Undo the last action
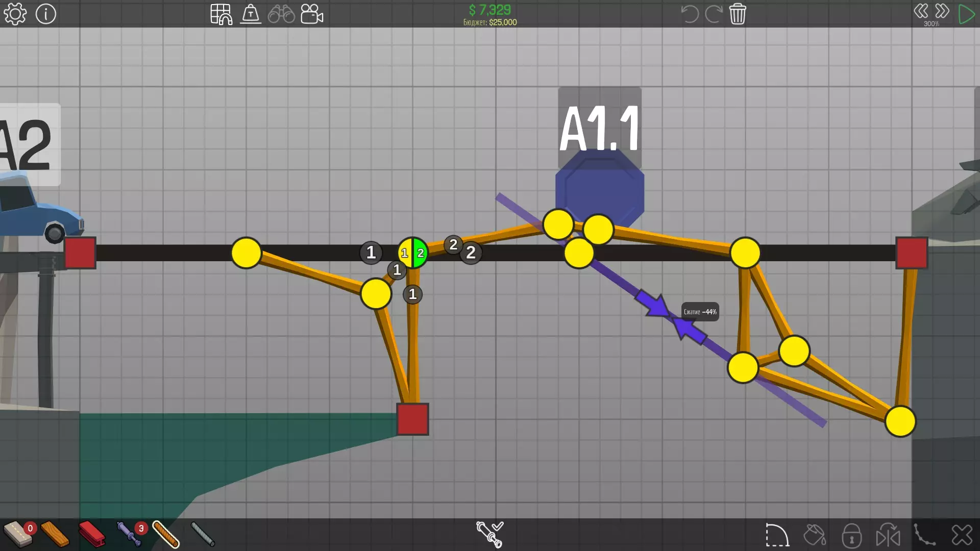This screenshot has height=551, width=980. pyautogui.click(x=690, y=14)
